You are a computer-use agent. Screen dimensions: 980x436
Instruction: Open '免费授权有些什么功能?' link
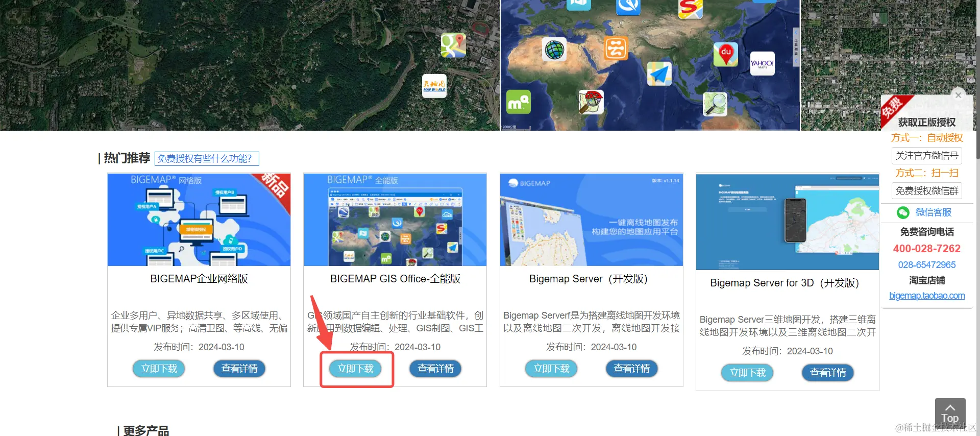click(207, 159)
